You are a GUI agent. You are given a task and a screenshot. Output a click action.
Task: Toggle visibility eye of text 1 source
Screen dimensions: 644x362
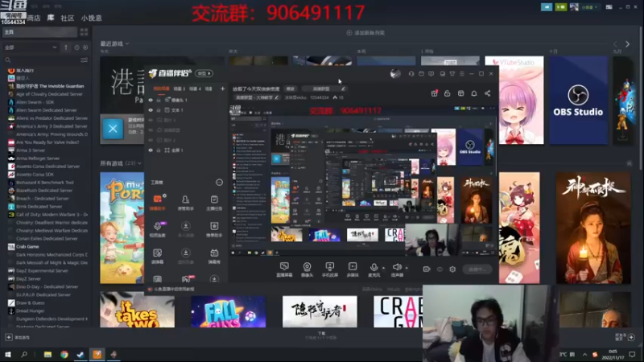click(151, 110)
